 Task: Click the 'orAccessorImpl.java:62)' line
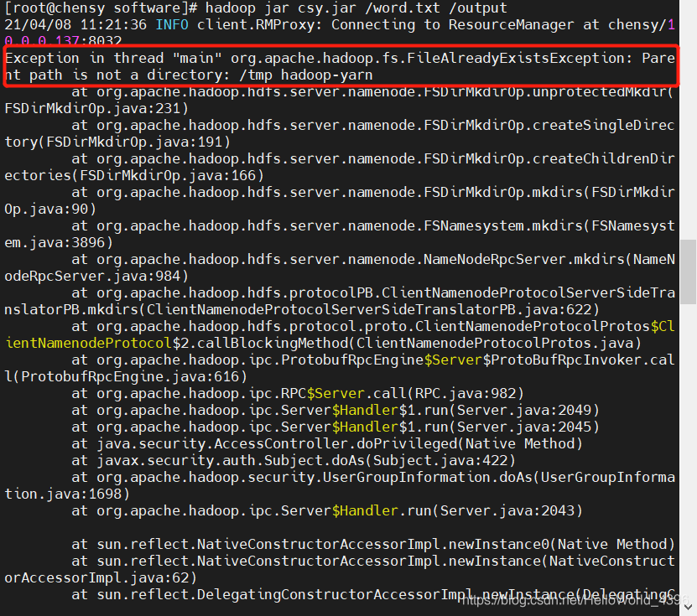click(101, 577)
